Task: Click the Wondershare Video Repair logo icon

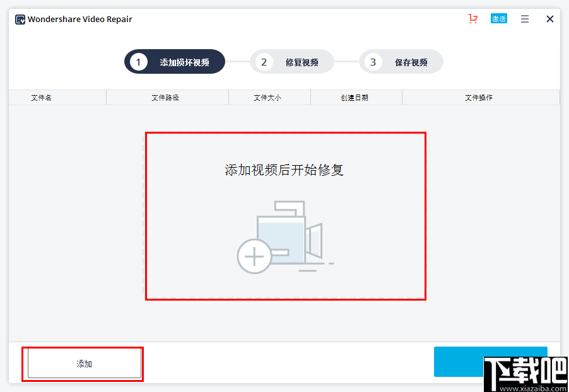Action: tap(20, 19)
